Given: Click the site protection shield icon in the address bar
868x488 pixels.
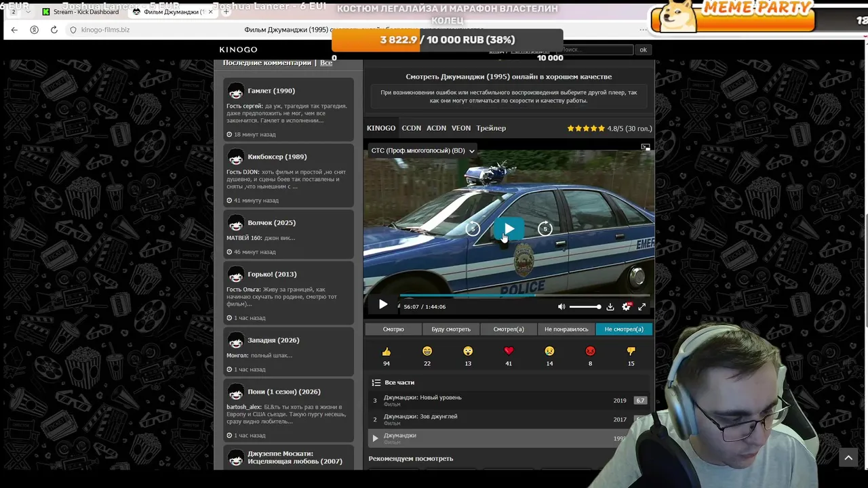Looking at the screenshot, I should [73, 30].
